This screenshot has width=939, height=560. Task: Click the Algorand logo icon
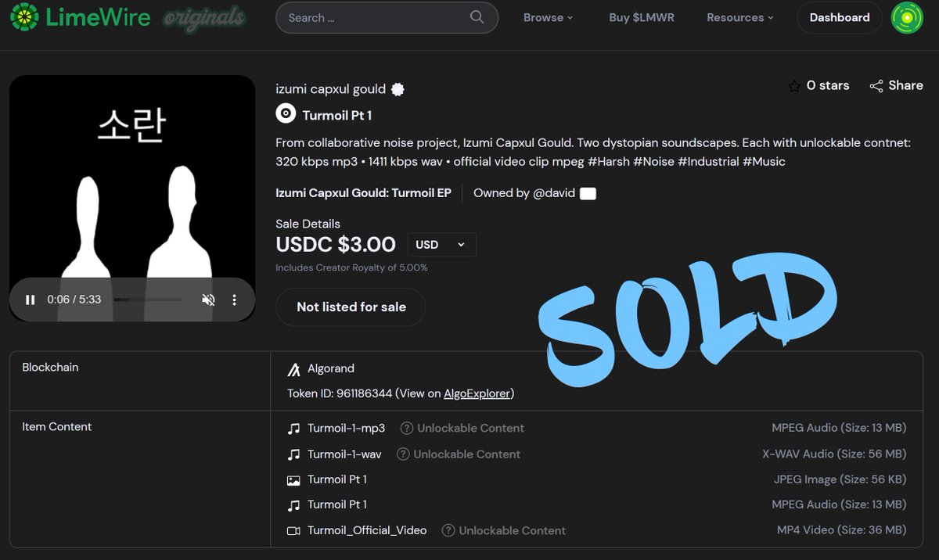point(294,369)
